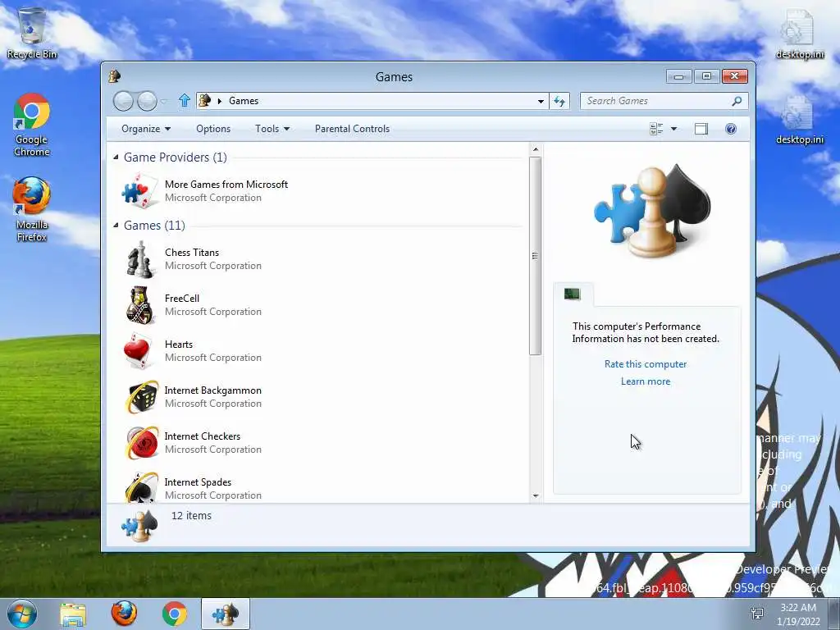Collapse the Games (11) group

[x=116, y=225]
